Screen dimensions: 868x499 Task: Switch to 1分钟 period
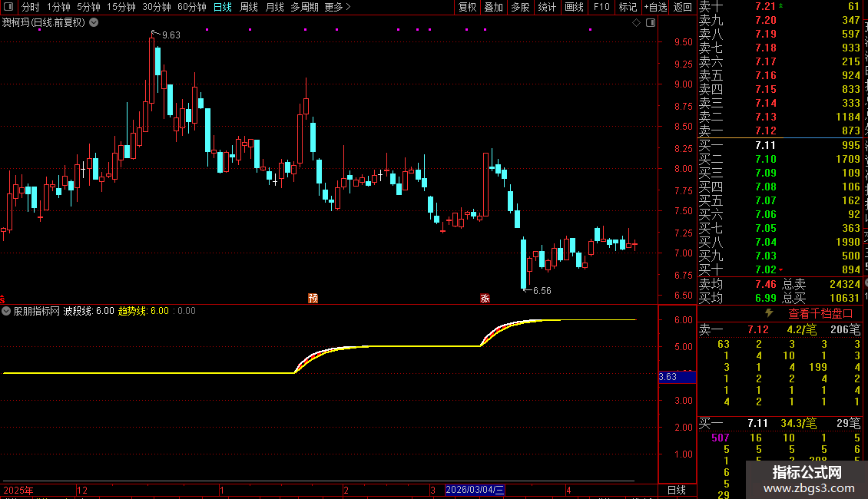click(58, 7)
